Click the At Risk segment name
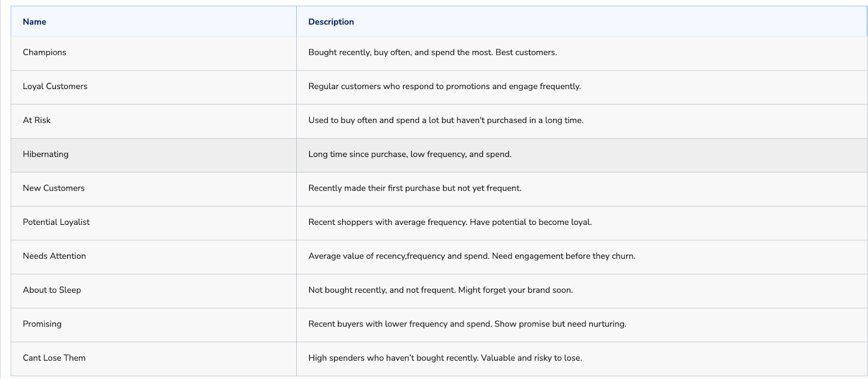 point(36,120)
